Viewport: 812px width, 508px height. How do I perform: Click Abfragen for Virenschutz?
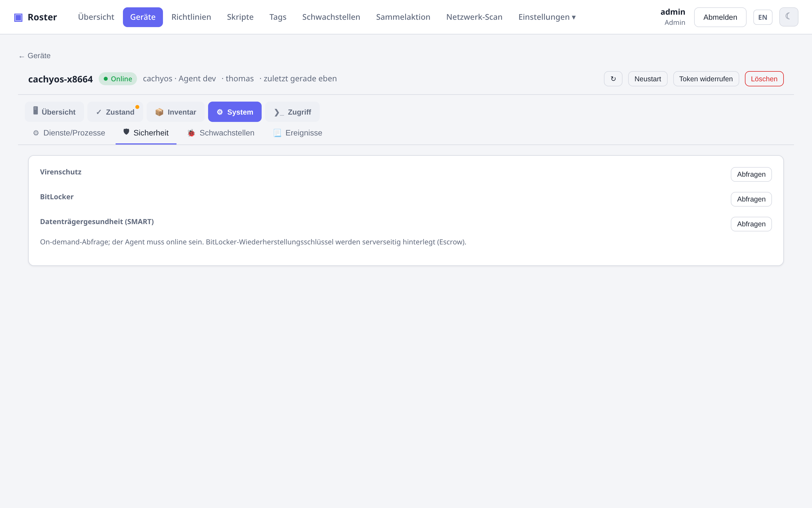point(751,174)
